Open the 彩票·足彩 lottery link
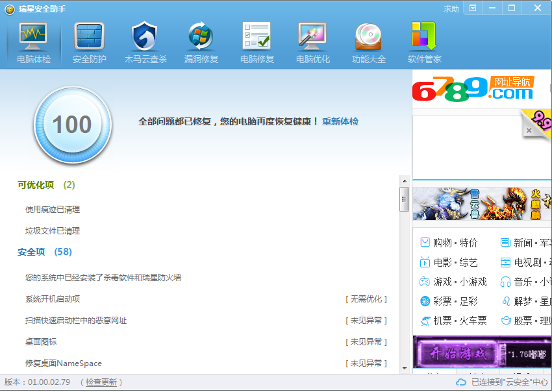552x392 pixels. 455,302
